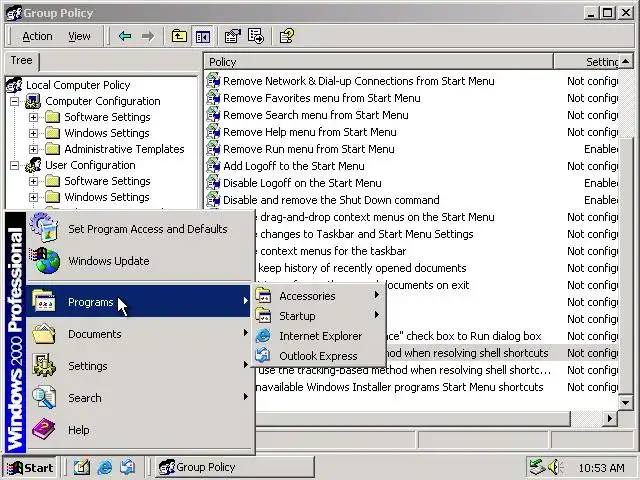Open the Startup submenu
640x480 pixels.
coord(318,316)
